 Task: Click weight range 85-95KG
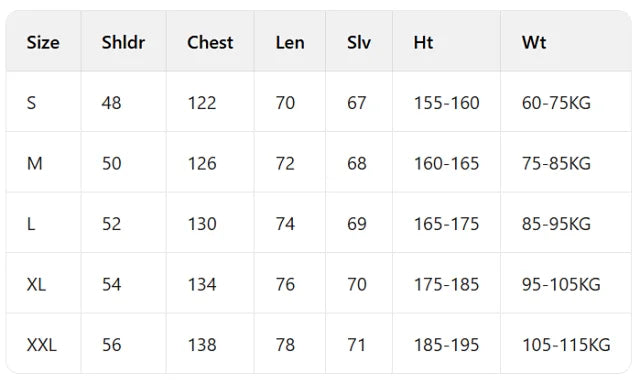point(556,224)
